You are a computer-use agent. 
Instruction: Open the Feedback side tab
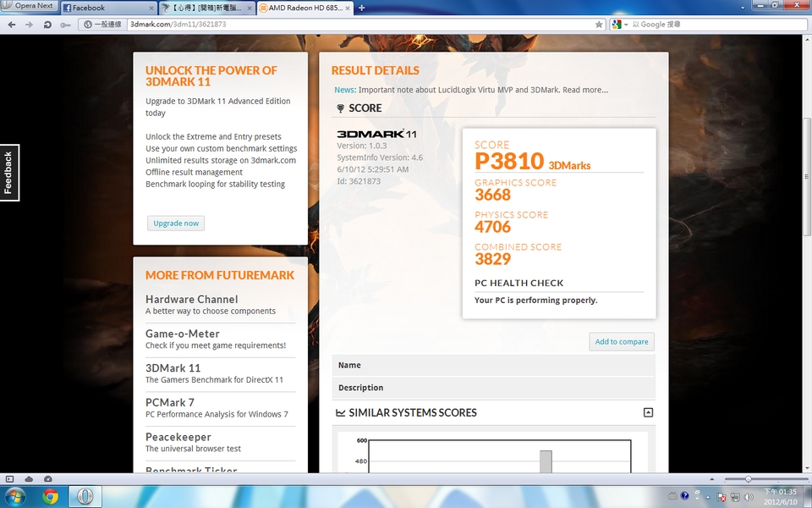(x=8, y=173)
